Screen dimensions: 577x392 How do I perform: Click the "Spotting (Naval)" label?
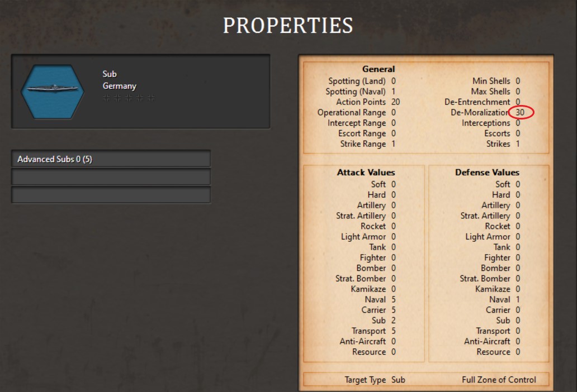[356, 92]
